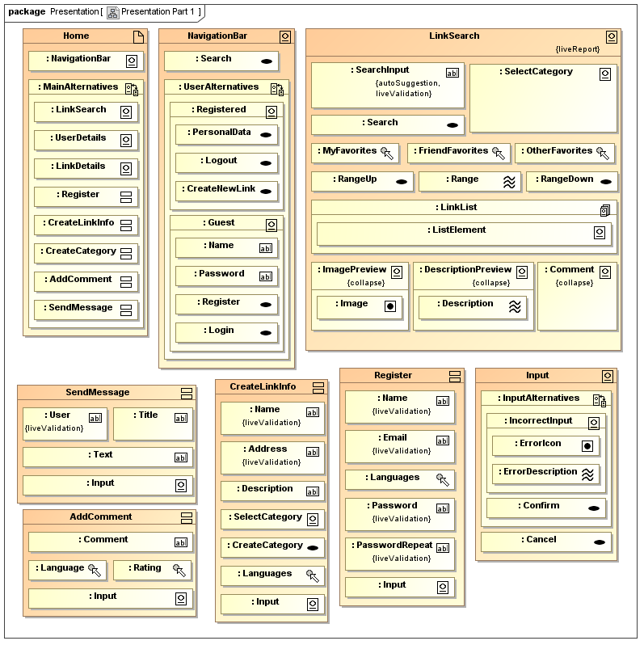Click the button icon on Logout

point(266,163)
